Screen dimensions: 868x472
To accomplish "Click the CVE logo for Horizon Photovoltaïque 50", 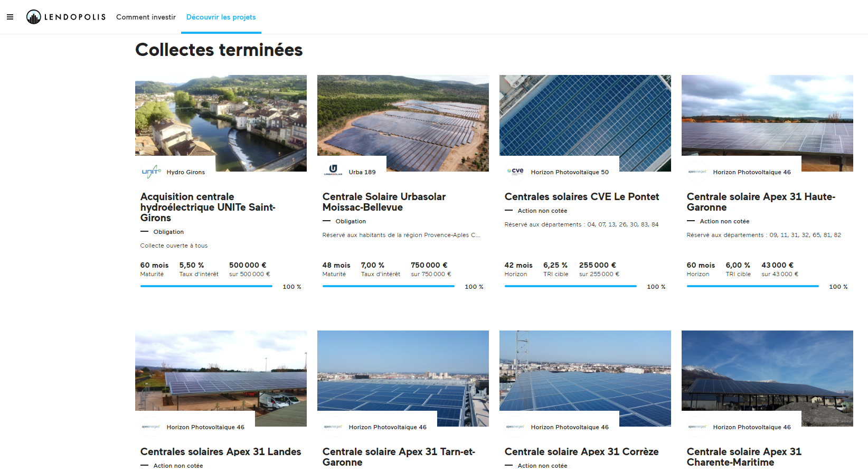I will tap(515, 171).
